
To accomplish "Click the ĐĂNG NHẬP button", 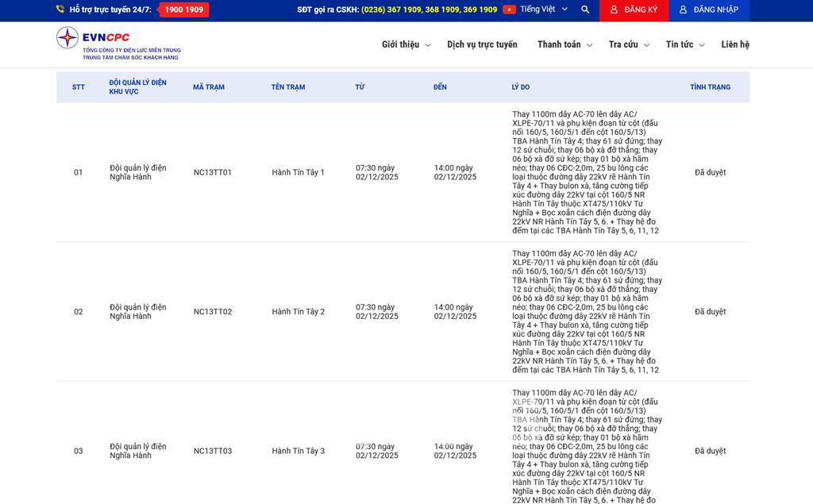I will 708,10.
